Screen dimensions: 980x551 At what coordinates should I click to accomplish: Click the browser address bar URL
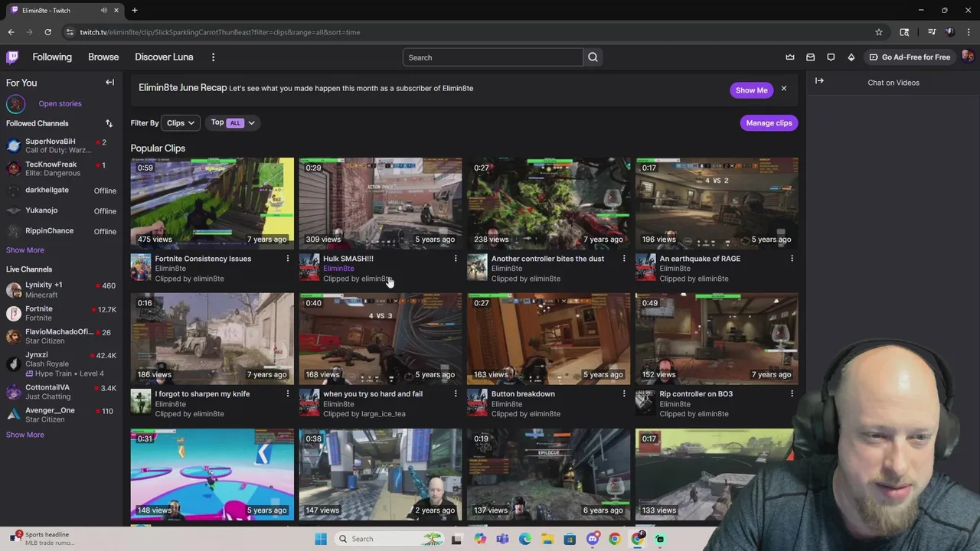pyautogui.click(x=220, y=32)
